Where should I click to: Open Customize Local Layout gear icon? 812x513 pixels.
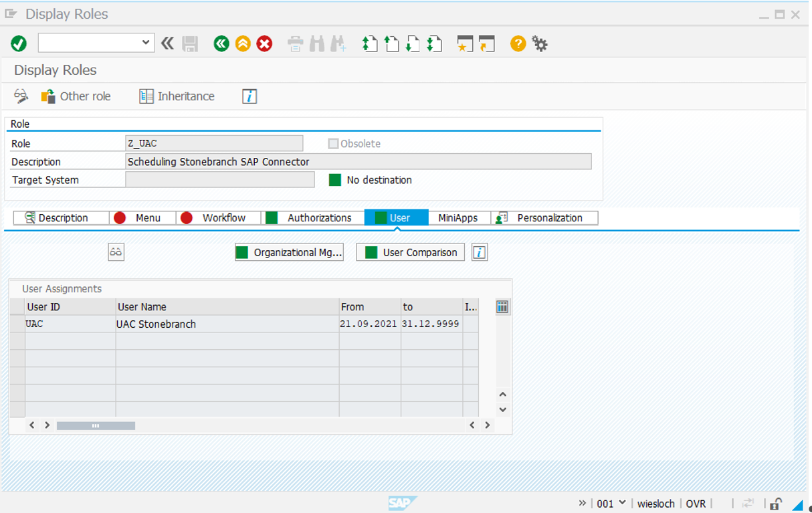pos(540,44)
